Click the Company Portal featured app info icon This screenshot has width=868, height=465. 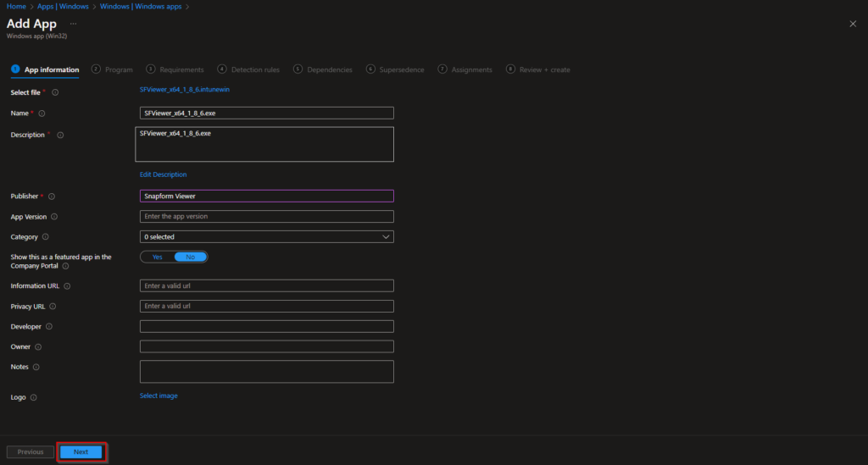pos(65,266)
